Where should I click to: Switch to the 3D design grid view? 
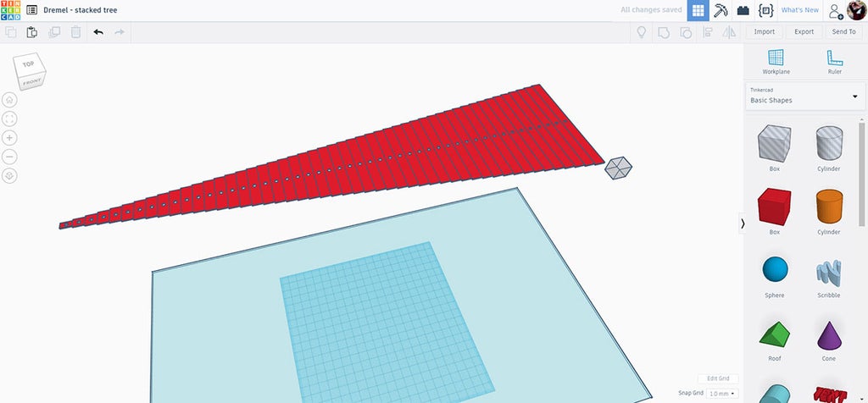(698, 10)
